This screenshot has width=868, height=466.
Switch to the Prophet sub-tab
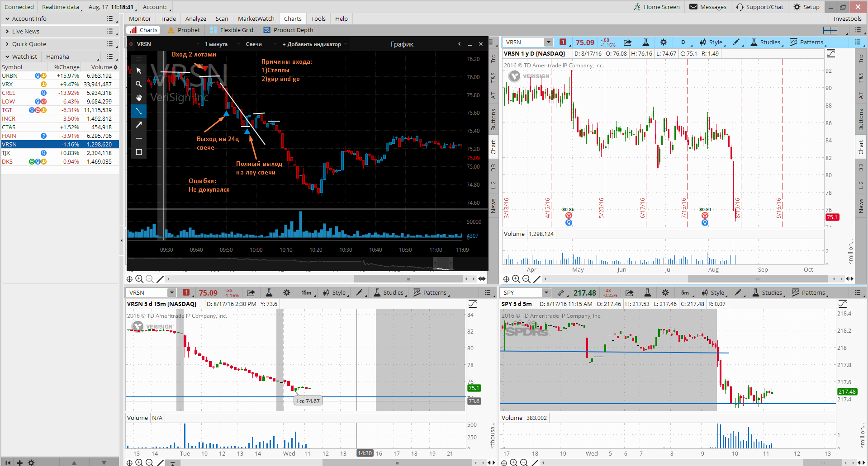184,30
